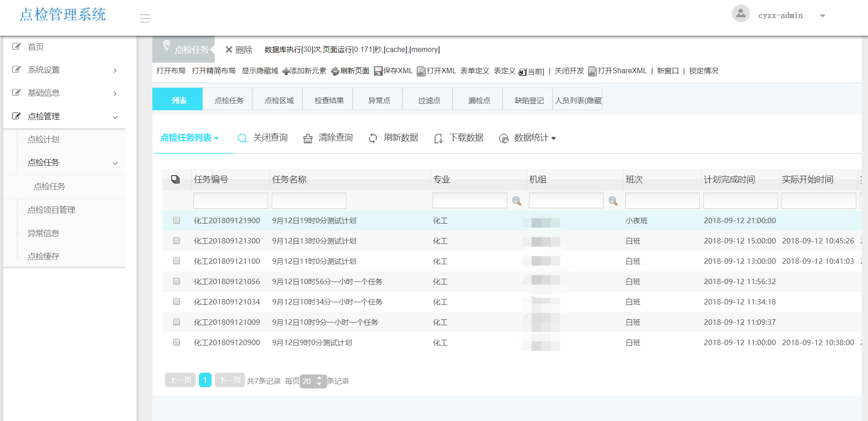Click the 添加新元素 plus icon
This screenshot has height=421, width=868.
tap(286, 71)
